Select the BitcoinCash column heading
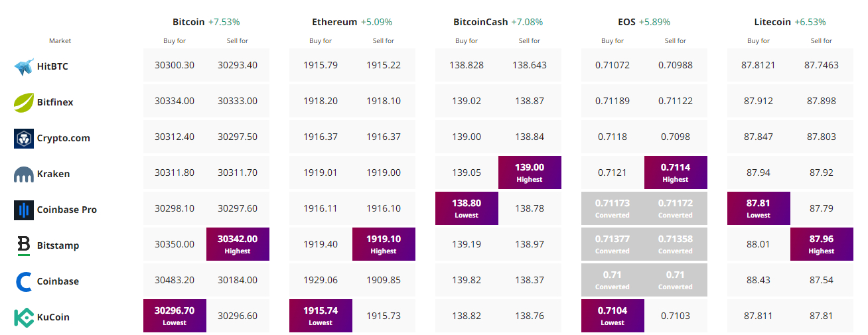The width and height of the screenshot is (868, 335). click(480, 22)
